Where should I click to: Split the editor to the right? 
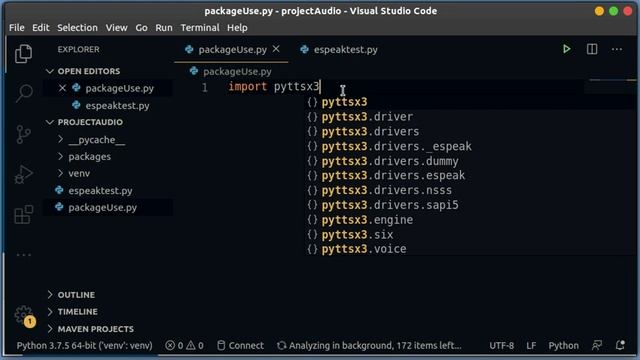coord(592,49)
